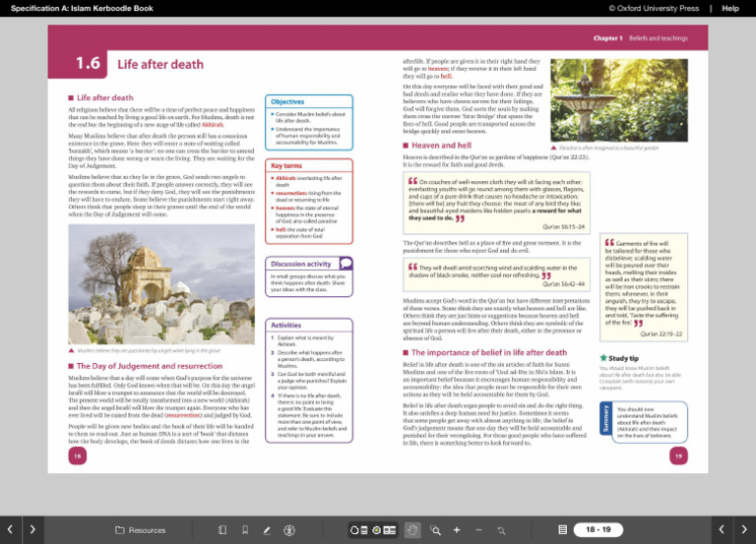Image resolution: width=756 pixels, height=544 pixels.
Task: Select the pen annotation tool
Action: (x=267, y=530)
